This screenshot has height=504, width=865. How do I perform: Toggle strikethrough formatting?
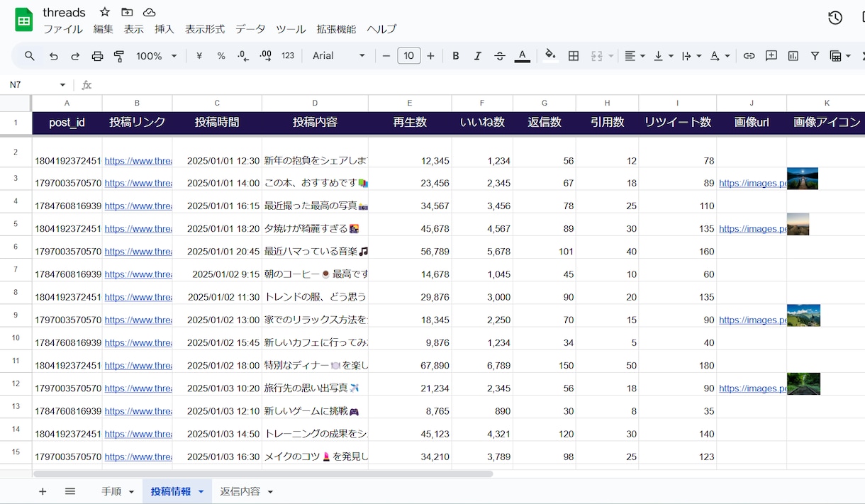(500, 56)
